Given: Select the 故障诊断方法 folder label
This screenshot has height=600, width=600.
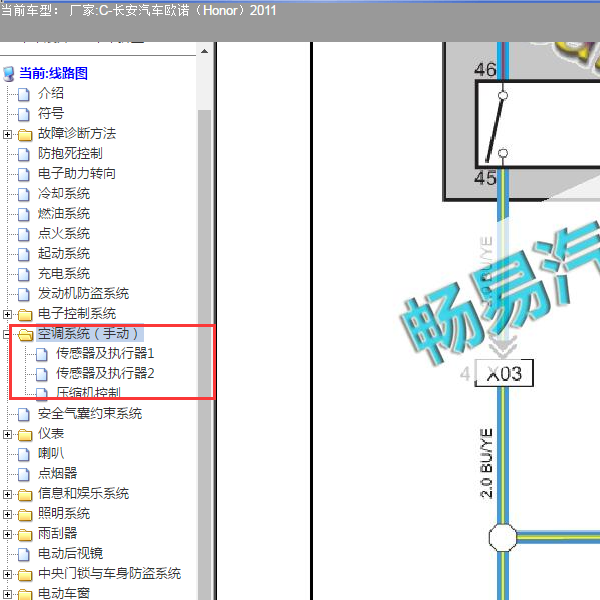Looking at the screenshot, I should point(77,134).
